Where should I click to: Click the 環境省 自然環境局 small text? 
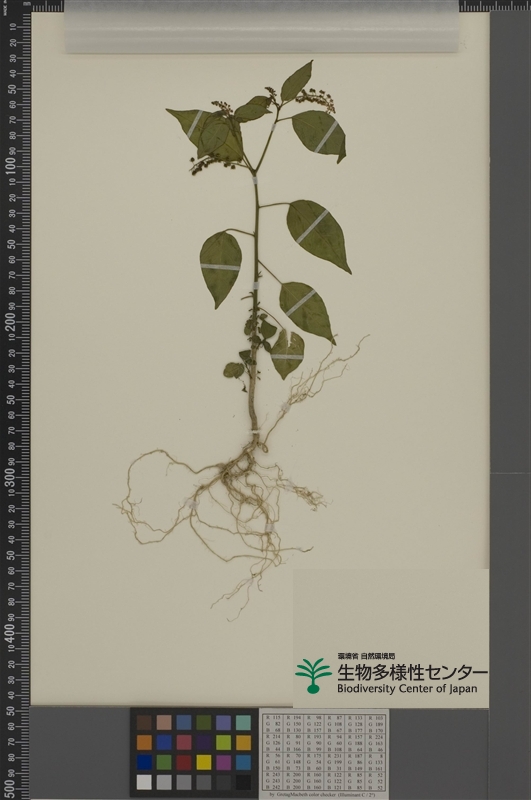click(366, 657)
